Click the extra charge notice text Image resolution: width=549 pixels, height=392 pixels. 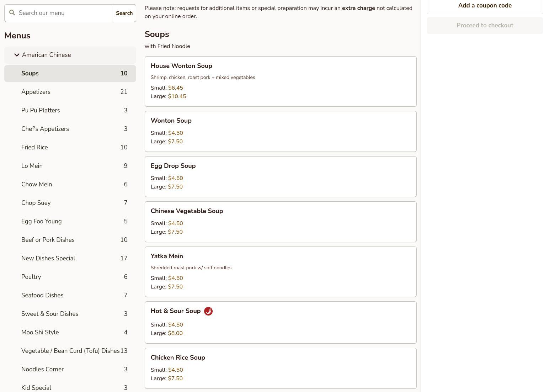point(358,8)
